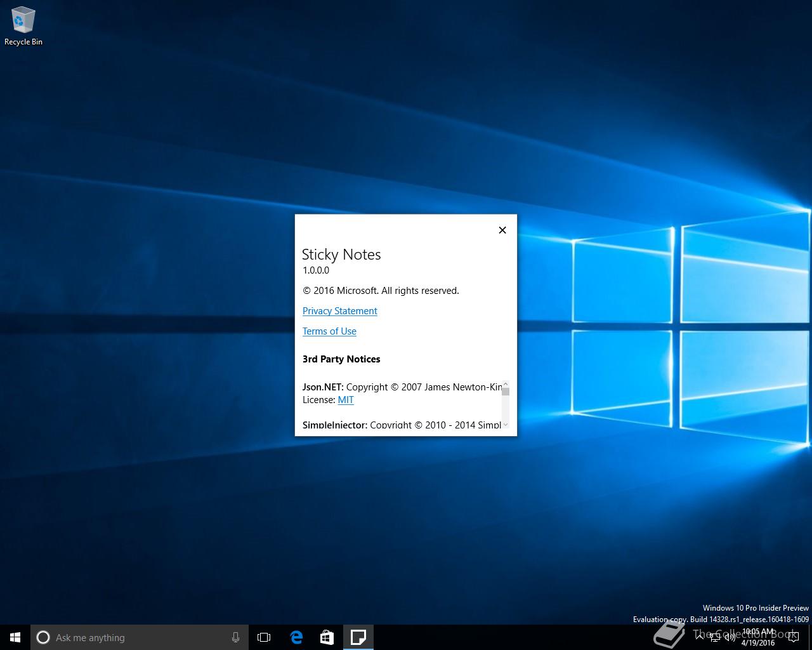Open the Windows Store taskbar icon

click(x=327, y=637)
